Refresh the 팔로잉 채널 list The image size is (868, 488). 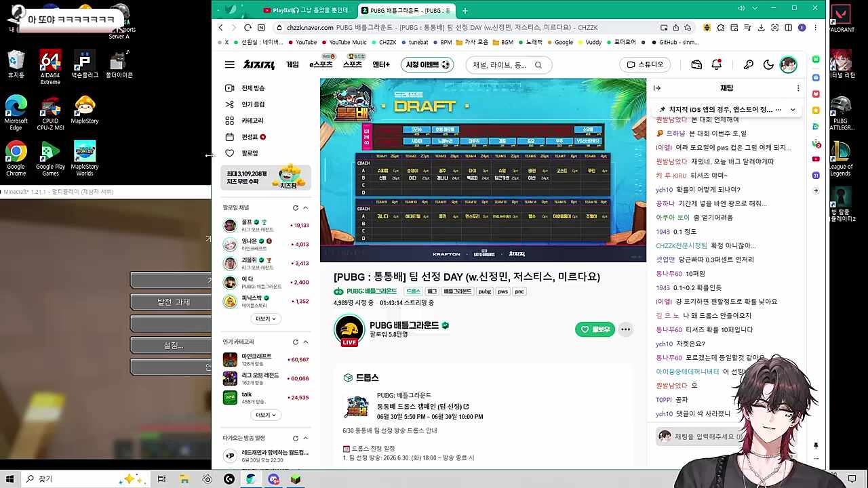pos(296,208)
